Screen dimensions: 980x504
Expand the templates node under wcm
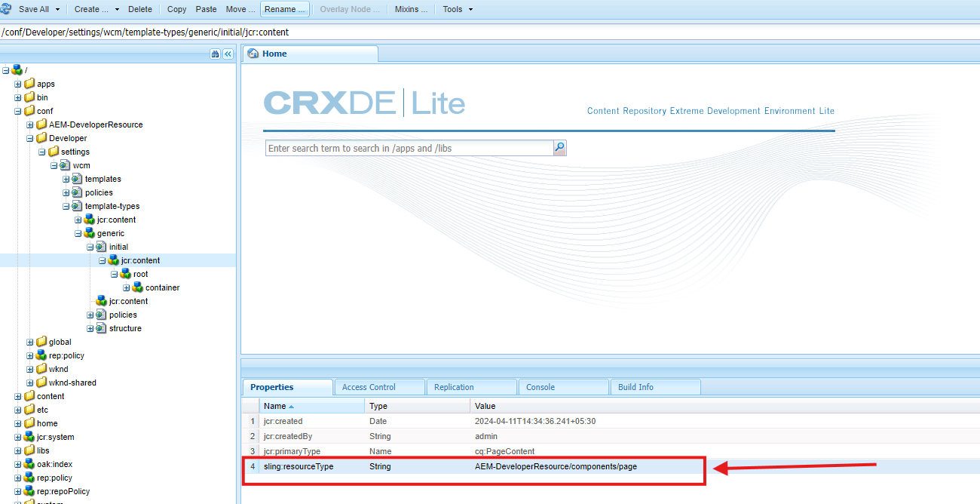click(x=66, y=179)
